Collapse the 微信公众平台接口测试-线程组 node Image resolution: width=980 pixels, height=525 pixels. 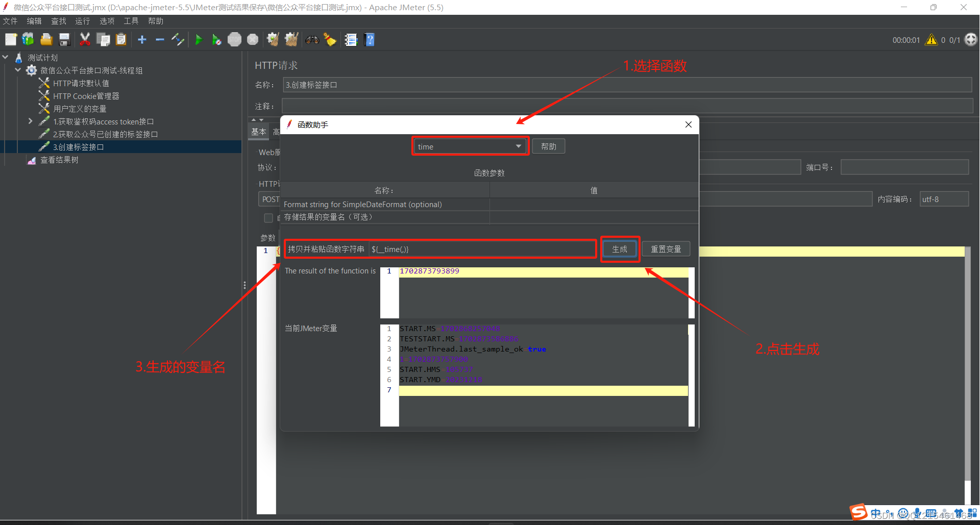(x=18, y=70)
